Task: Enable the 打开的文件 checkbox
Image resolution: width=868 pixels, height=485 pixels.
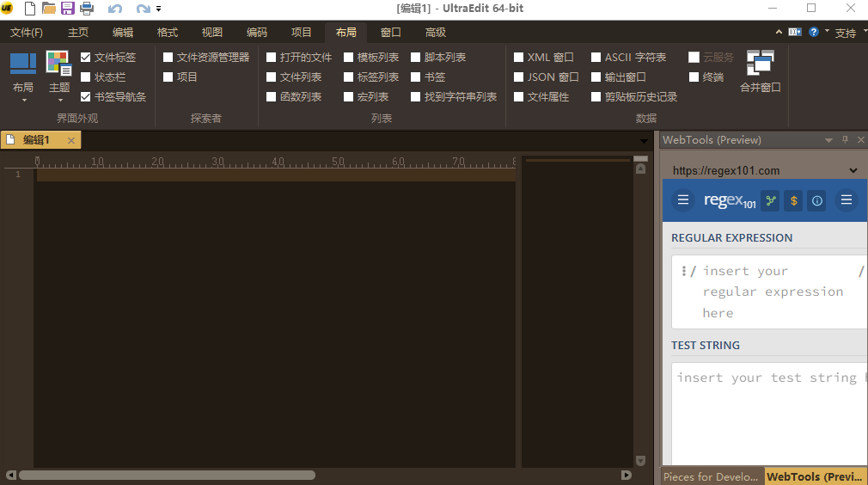Action: pyautogui.click(x=271, y=57)
